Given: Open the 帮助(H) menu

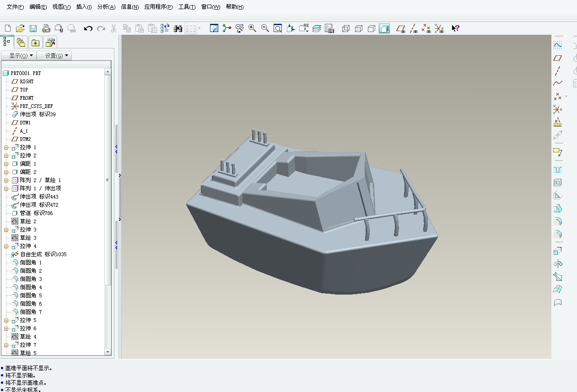Looking at the screenshot, I should coord(235,7).
